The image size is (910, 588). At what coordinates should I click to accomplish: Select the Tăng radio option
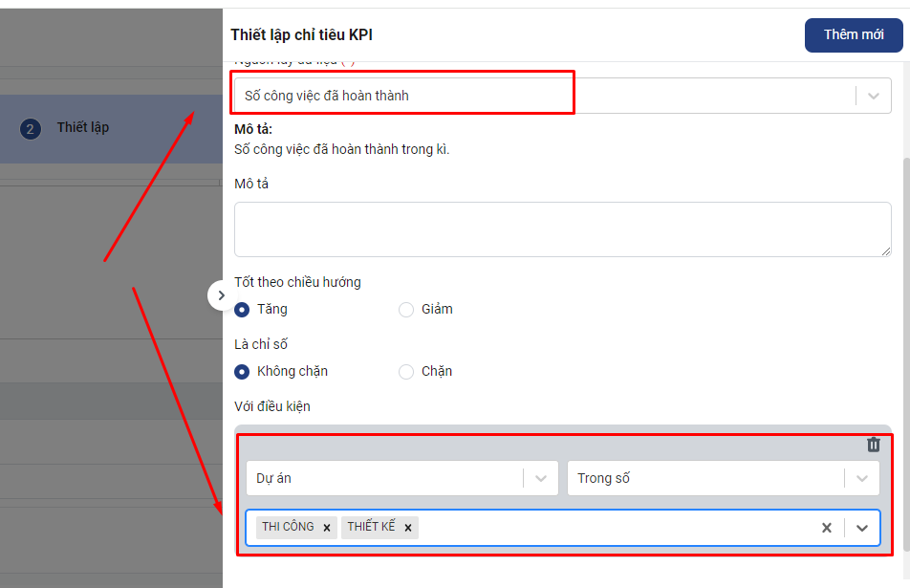pyautogui.click(x=243, y=310)
